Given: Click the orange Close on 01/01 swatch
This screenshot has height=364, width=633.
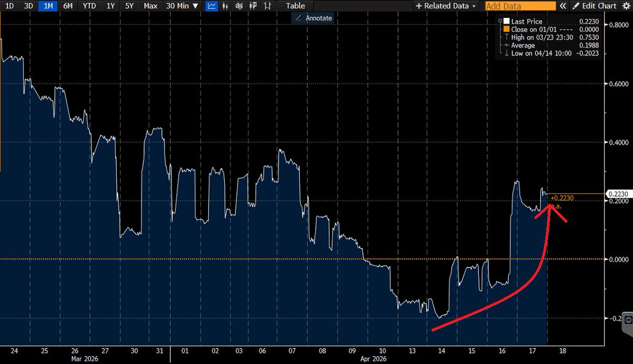Looking at the screenshot, I should (x=505, y=29).
